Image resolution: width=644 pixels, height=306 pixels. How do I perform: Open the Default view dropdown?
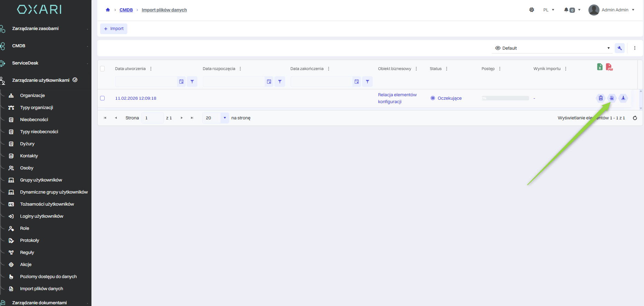point(552,48)
